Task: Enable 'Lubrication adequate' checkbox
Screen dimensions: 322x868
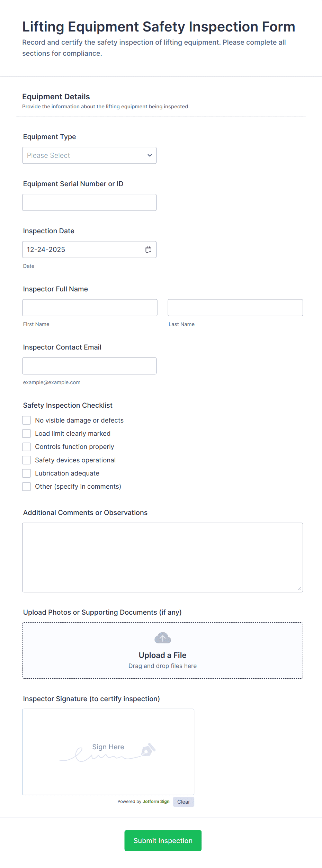Action: pyautogui.click(x=26, y=473)
